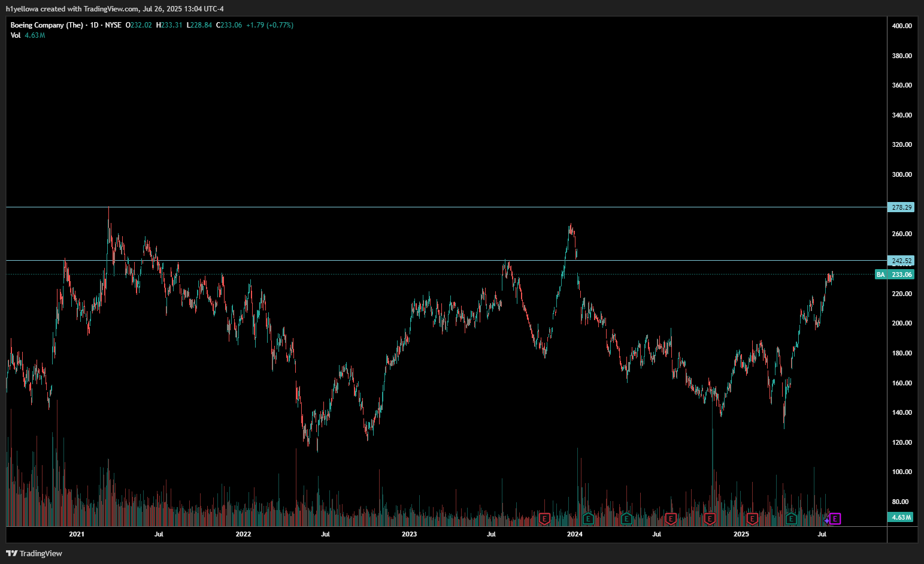This screenshot has height=564, width=924.
Task: Click the purple sparkle diamond event marker
Action: click(x=826, y=520)
